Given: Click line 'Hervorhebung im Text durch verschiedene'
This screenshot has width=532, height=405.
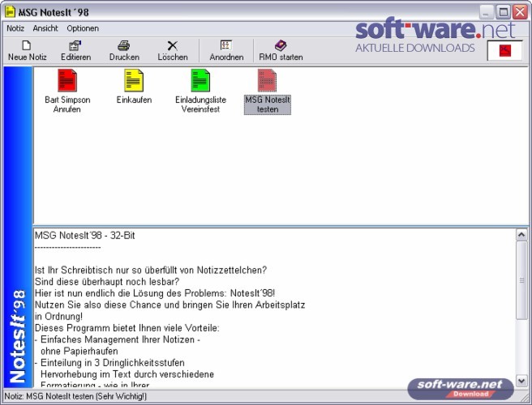Looking at the screenshot, I should [127, 374].
